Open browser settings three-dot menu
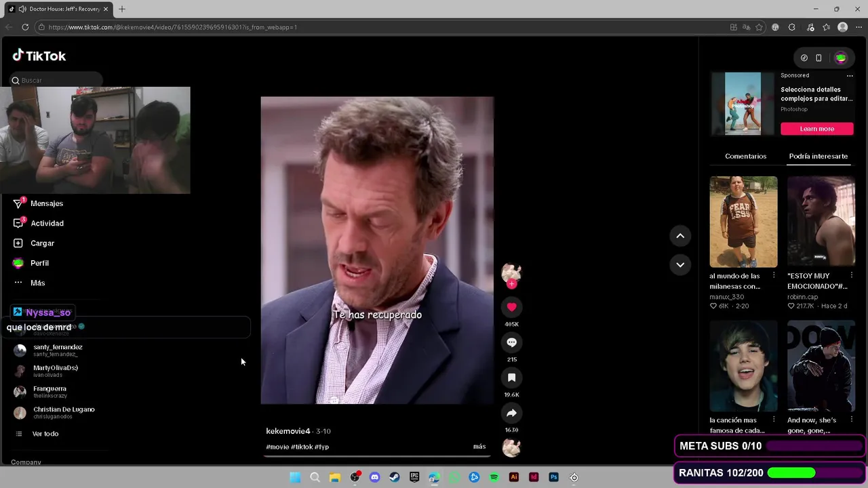This screenshot has height=488, width=868. pyautogui.click(x=859, y=27)
